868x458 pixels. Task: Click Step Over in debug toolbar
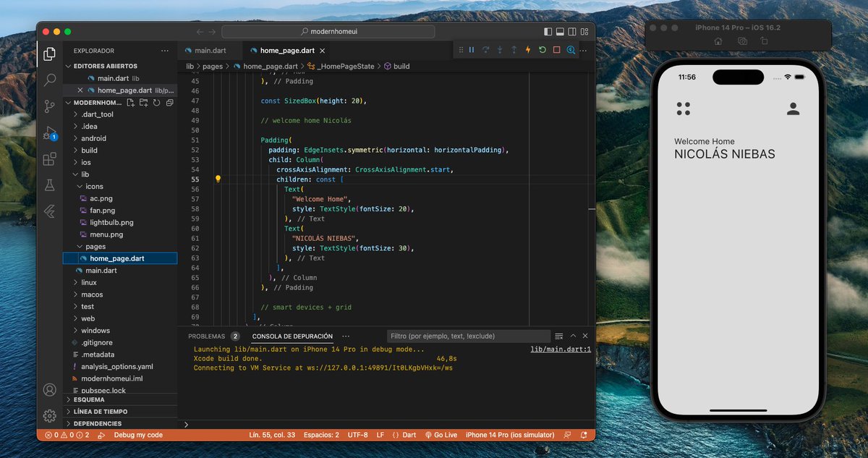point(485,50)
